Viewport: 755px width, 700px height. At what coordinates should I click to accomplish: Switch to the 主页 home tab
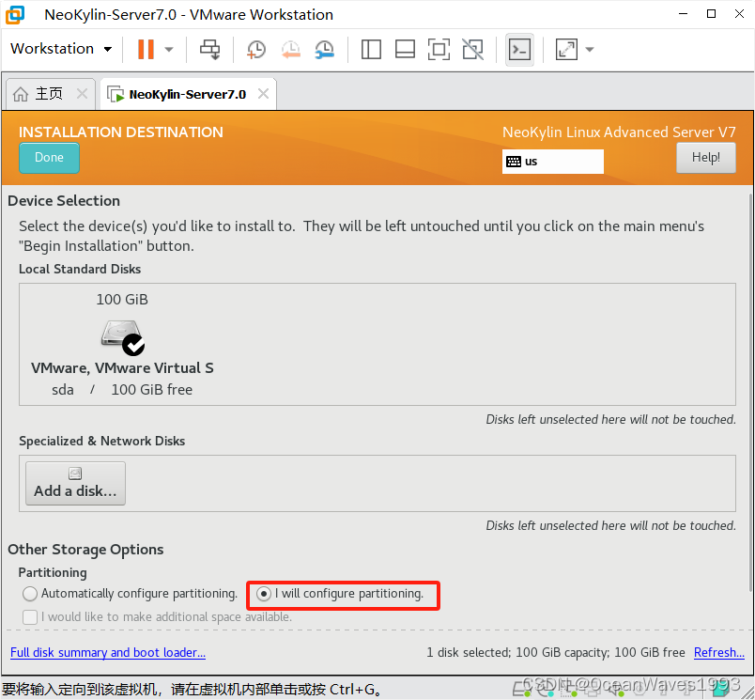(x=49, y=93)
